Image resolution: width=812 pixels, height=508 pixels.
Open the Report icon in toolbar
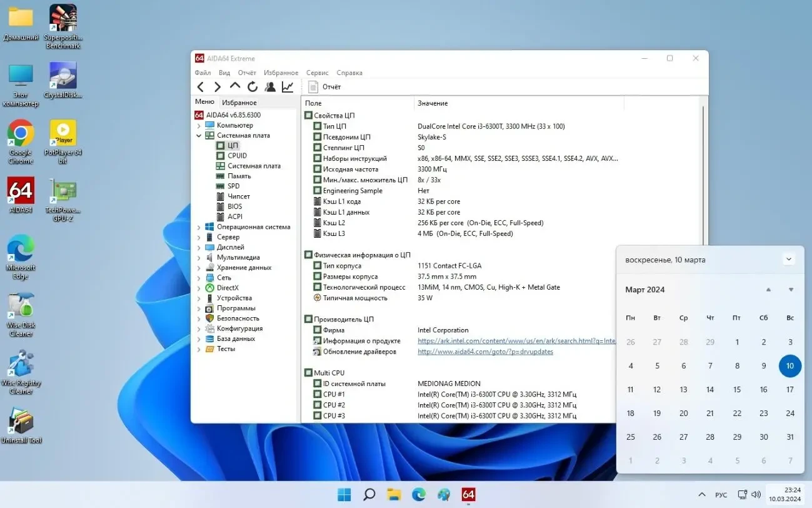pyautogui.click(x=314, y=87)
